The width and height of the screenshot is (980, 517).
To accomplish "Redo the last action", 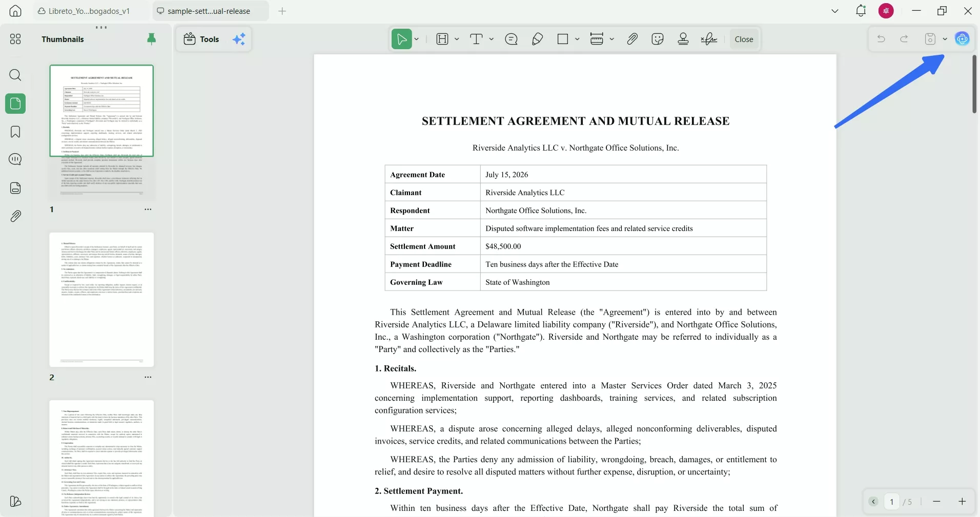I will pos(904,39).
